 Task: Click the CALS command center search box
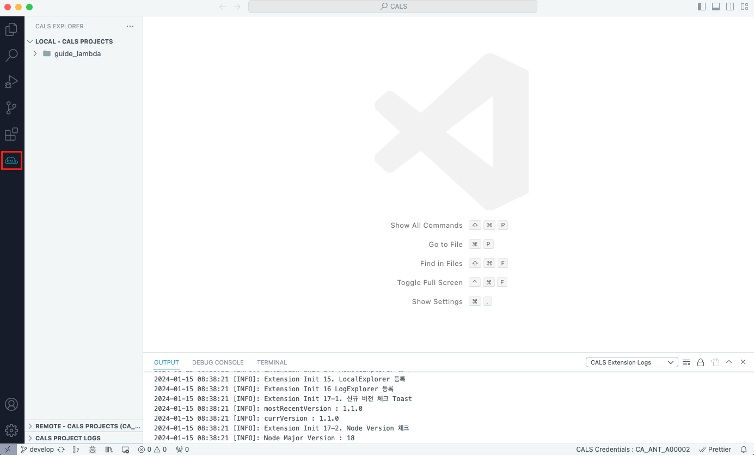[392, 7]
